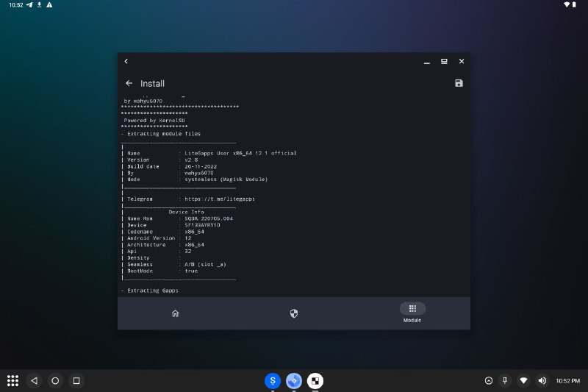The image size is (588, 392).
Task: Tap the taskbar home circle button
Action: [55, 381]
